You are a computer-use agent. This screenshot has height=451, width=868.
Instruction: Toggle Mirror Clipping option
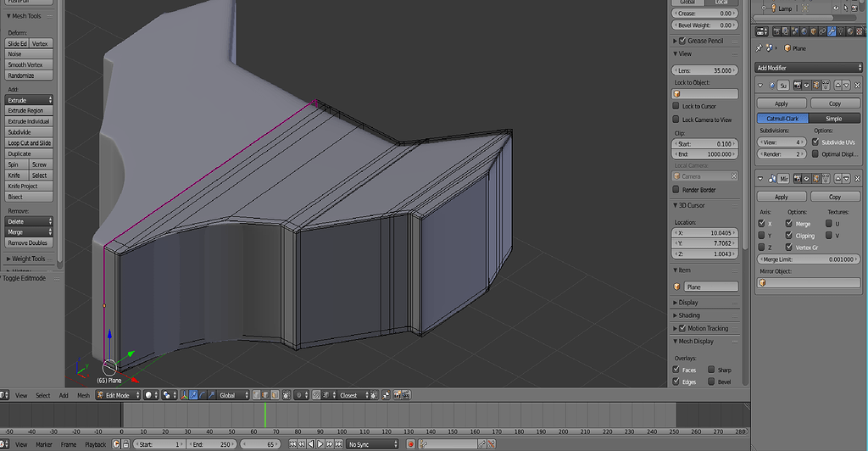coord(789,235)
